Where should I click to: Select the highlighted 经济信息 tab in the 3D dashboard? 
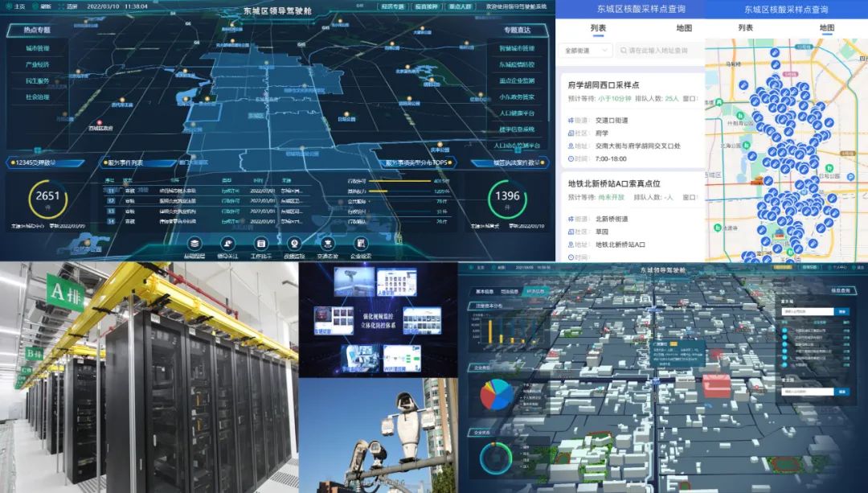coord(534,291)
